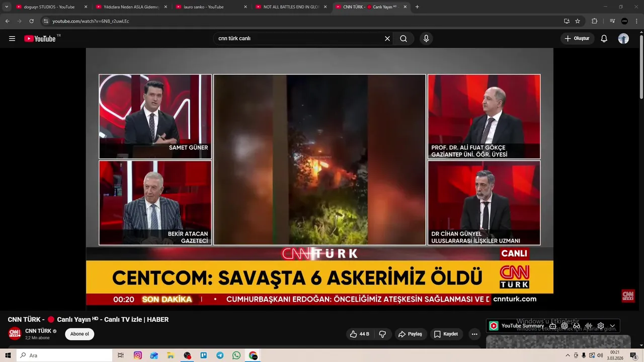Screen dimensions: 644x362
Task: Open YouTube notifications bell
Action: click(604, 39)
